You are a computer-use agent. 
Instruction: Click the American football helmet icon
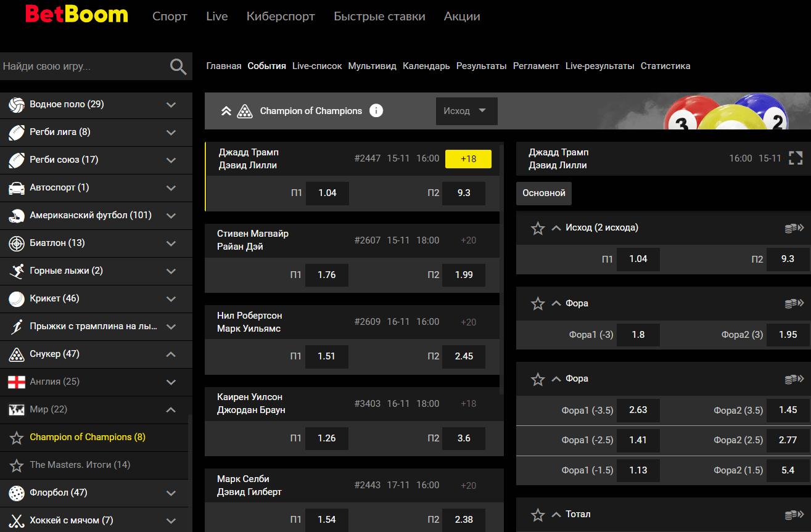[17, 216]
